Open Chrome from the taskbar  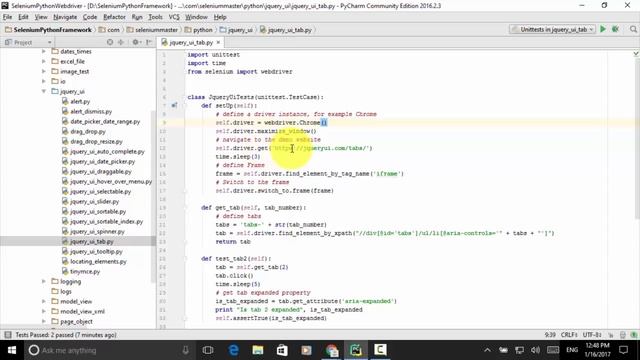click(331, 350)
